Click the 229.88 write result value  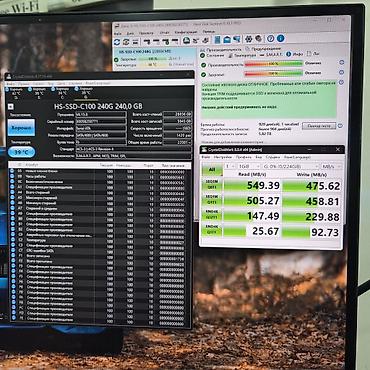tap(323, 217)
